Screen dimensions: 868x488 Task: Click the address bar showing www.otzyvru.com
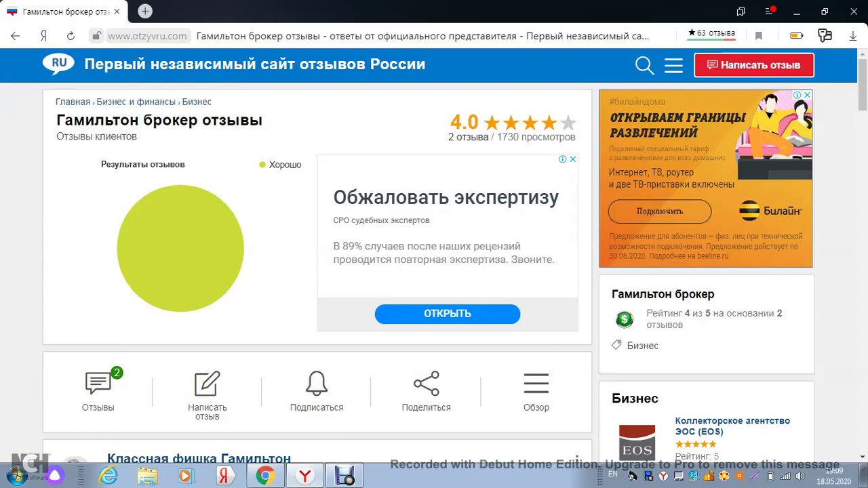tap(146, 36)
